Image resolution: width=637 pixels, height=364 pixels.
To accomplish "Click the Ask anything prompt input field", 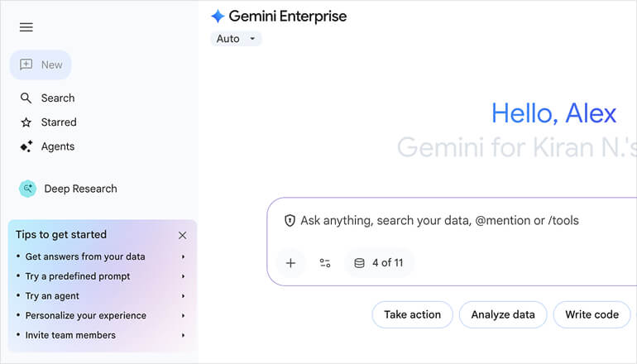I will point(447,221).
